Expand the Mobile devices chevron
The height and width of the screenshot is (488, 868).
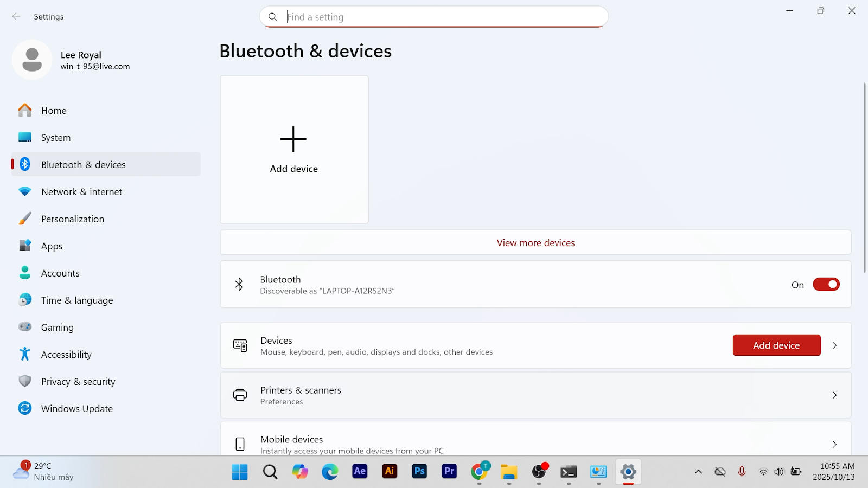point(834,445)
